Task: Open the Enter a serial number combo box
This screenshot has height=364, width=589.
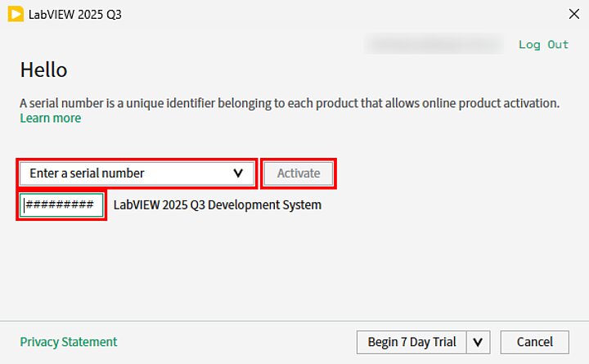Action: [123, 173]
